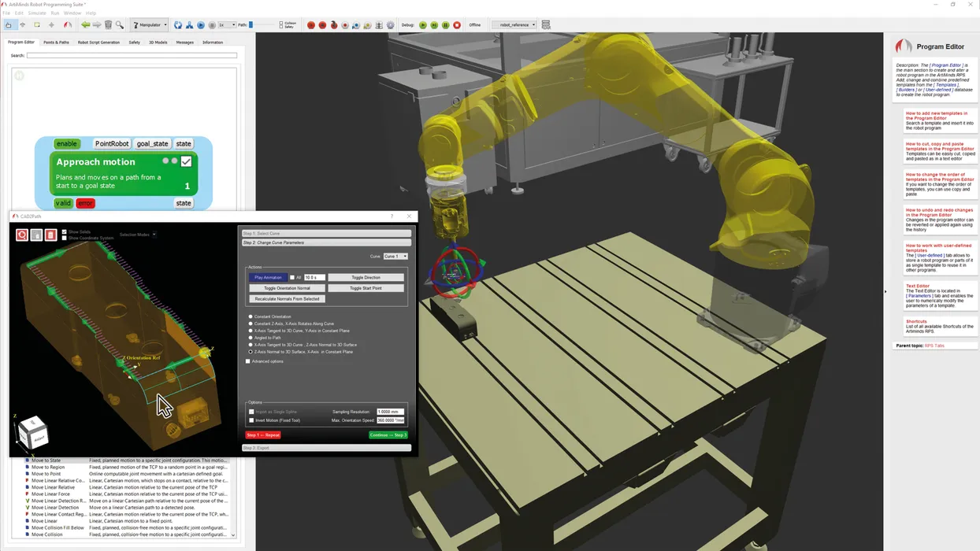Open the Simulate menu
980x551 pixels.
(x=37, y=13)
